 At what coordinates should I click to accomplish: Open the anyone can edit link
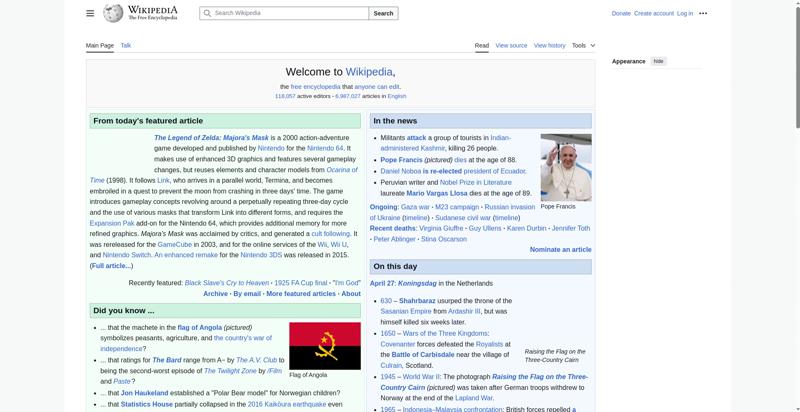click(377, 87)
